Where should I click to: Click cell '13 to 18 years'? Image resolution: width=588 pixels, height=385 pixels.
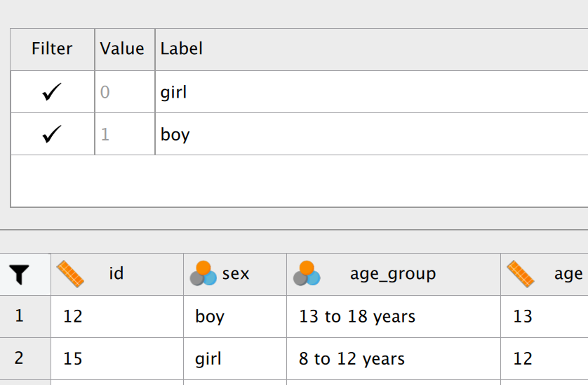(x=394, y=316)
